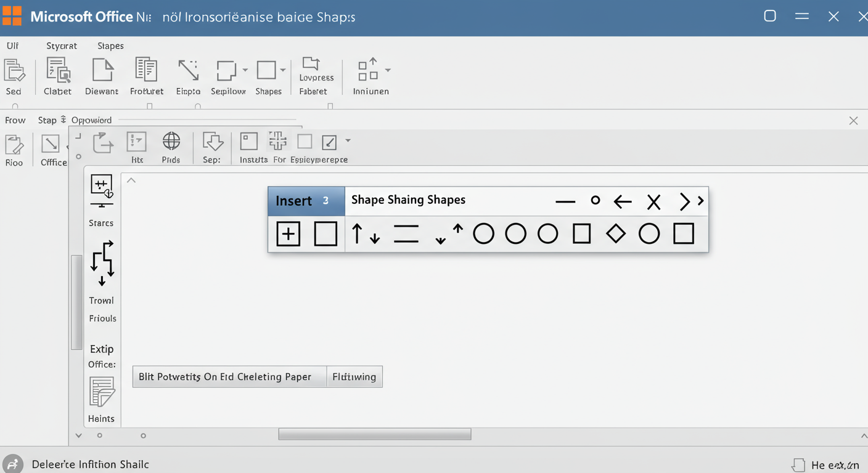This screenshot has height=473, width=868.
Task: Click the Prids globe icon
Action: [x=171, y=142]
